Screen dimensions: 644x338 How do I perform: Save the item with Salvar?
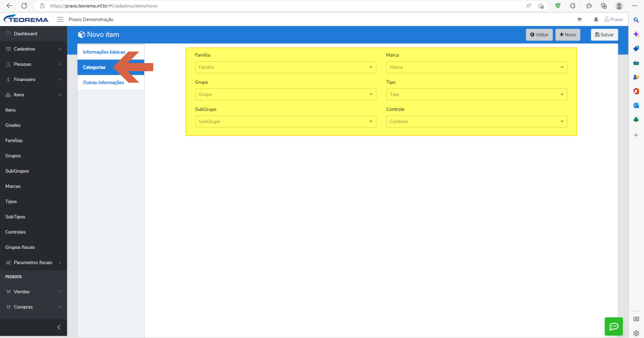point(604,35)
